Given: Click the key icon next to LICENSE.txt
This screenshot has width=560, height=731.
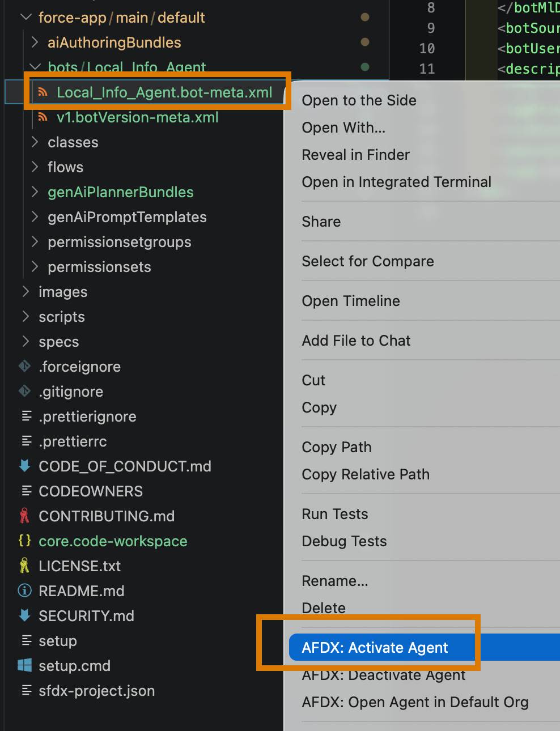Looking at the screenshot, I should 24,566.
